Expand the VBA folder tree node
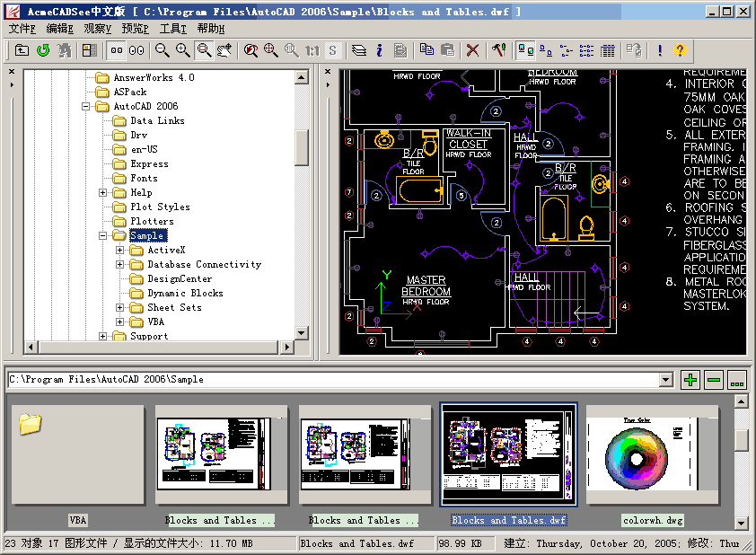 [x=120, y=322]
